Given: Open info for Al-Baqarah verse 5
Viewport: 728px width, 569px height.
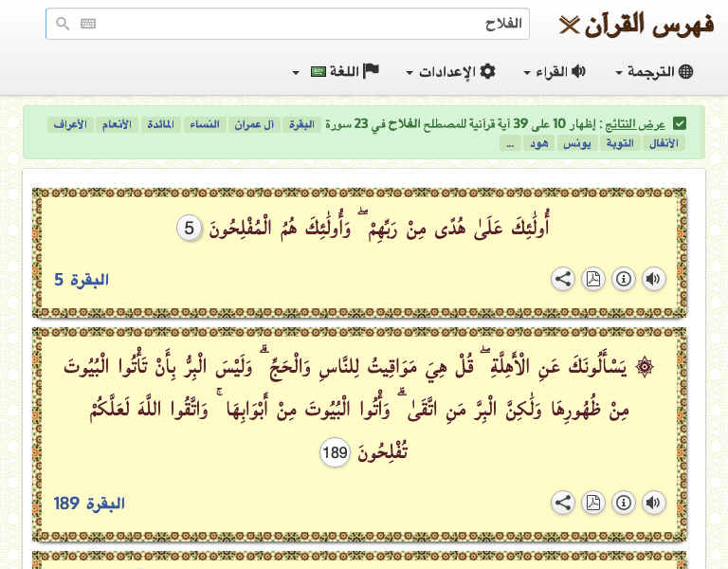Looking at the screenshot, I should pos(624,279).
